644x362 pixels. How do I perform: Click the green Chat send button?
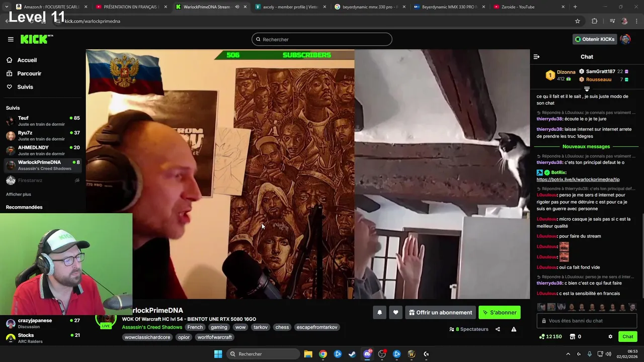(x=628, y=337)
